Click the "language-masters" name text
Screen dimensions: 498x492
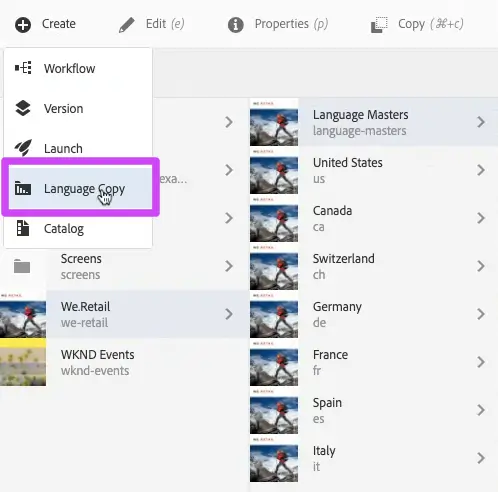[359, 131]
